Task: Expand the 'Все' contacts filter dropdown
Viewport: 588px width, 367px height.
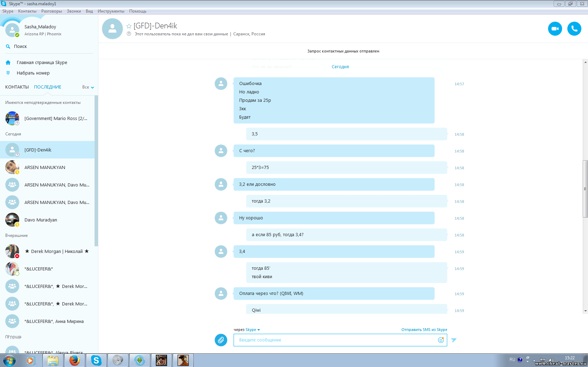Action: (88, 87)
